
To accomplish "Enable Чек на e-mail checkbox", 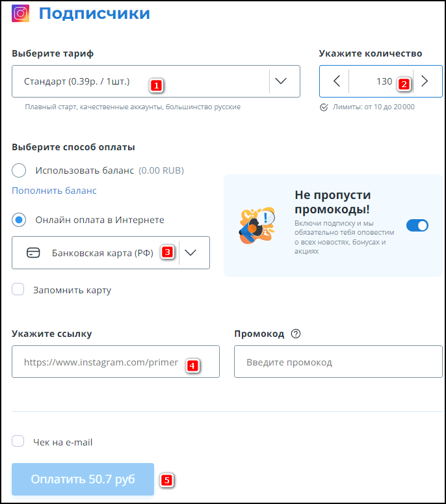I will (18, 441).
